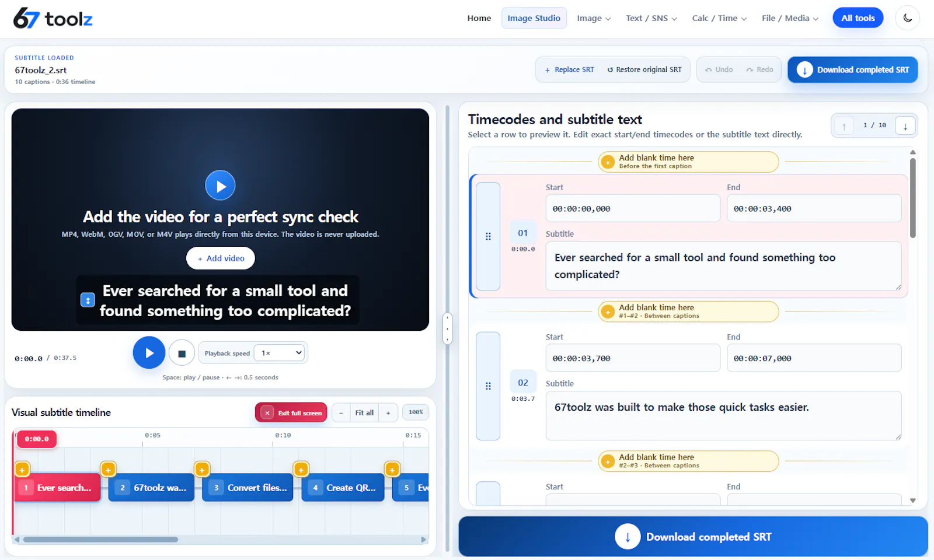Click the timeline horizontal scrollbar thumb
Viewport: 934px width, 560px height.
(x=100, y=540)
